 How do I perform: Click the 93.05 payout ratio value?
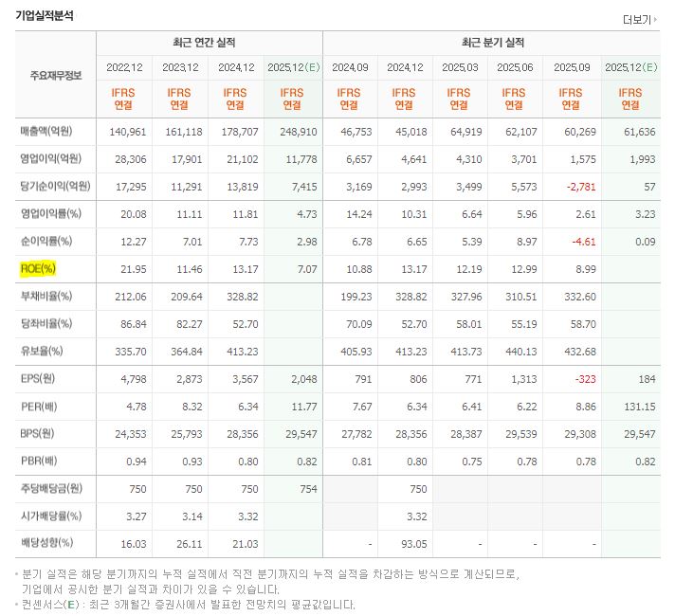click(414, 544)
